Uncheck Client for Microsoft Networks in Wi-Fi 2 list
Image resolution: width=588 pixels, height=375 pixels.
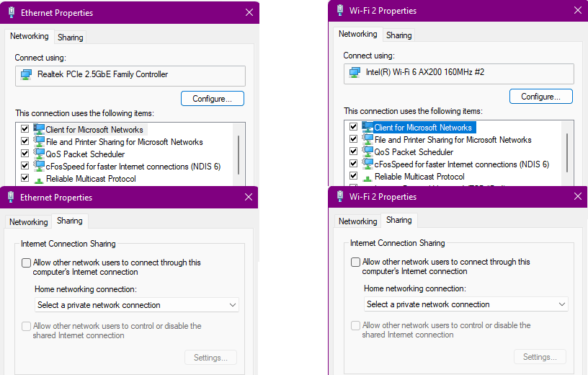coord(353,126)
